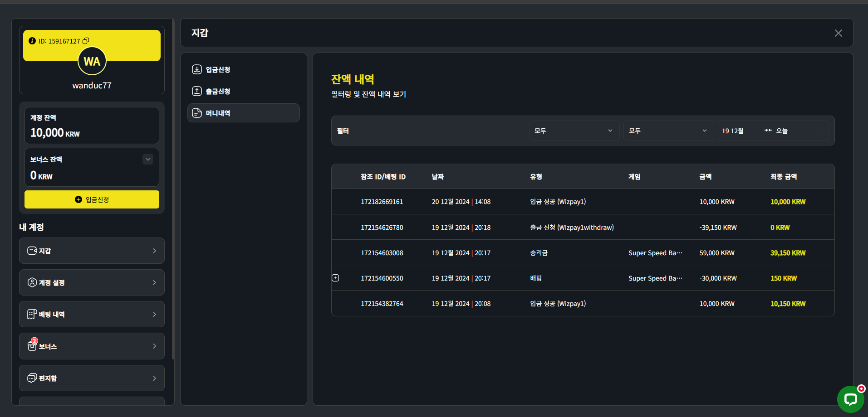The width and height of the screenshot is (868, 417).
Task: Click the 10,000 KRW account balance
Action: (x=55, y=133)
